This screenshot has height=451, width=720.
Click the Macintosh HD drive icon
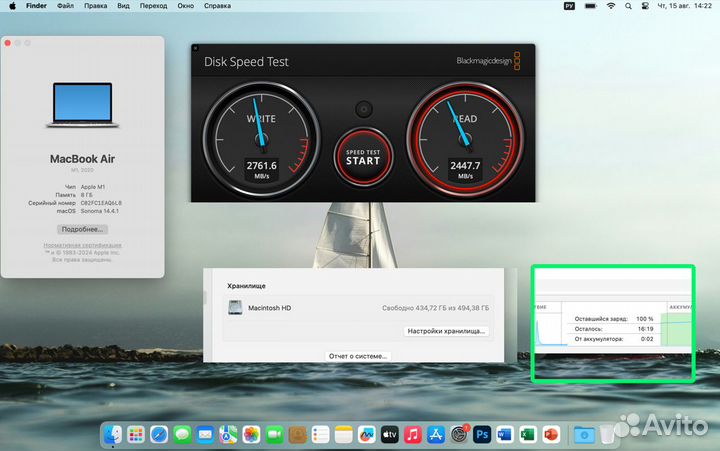tap(235, 307)
